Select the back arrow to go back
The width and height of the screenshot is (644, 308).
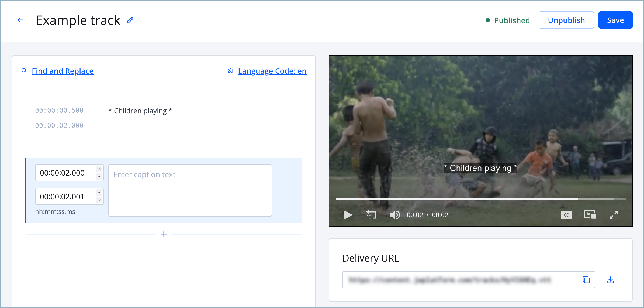click(21, 20)
